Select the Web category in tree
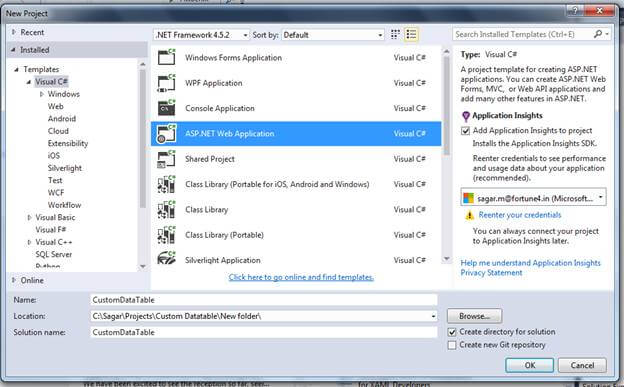The height and width of the screenshot is (387, 624). [x=55, y=106]
